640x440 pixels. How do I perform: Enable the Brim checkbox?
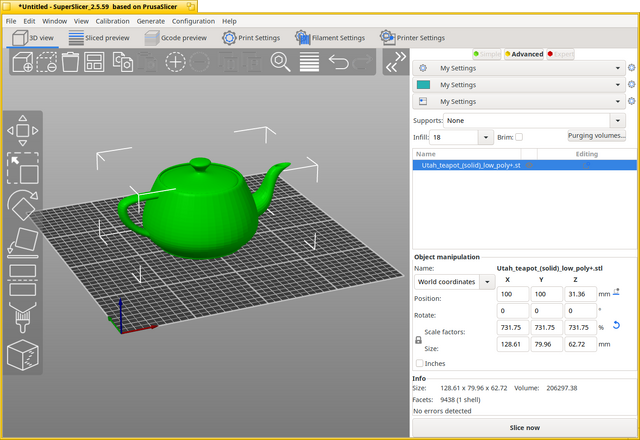(519, 137)
